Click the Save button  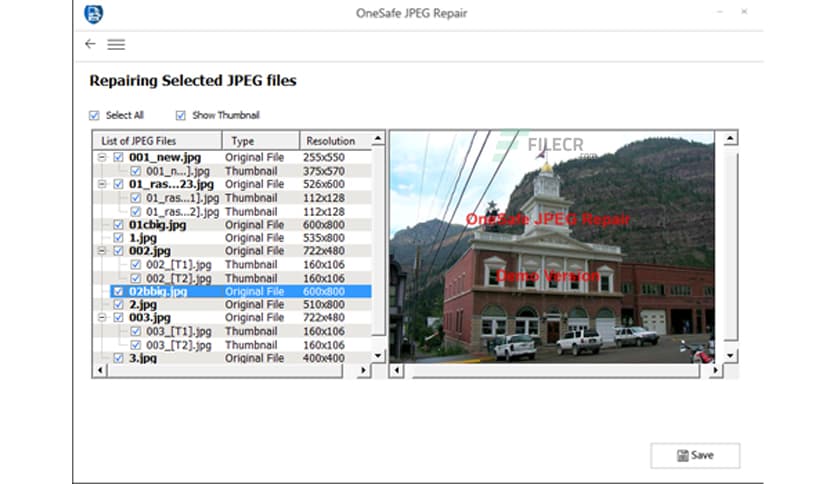coord(695,455)
